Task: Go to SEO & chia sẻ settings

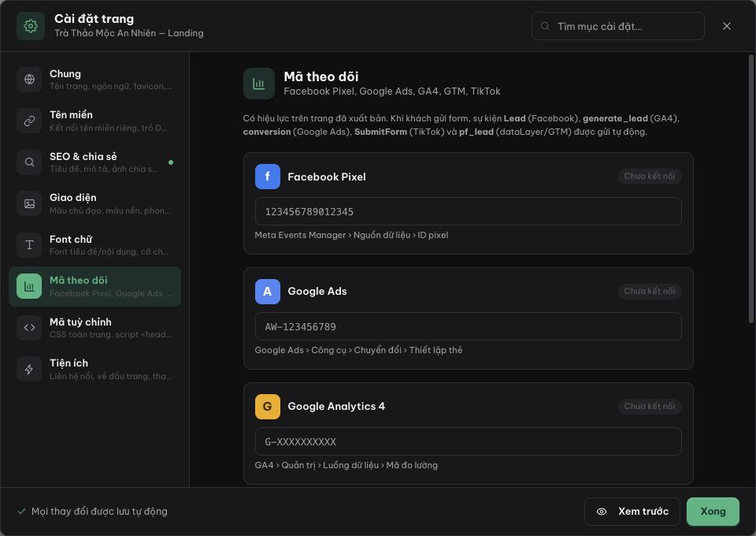Action: pyautogui.click(x=95, y=162)
